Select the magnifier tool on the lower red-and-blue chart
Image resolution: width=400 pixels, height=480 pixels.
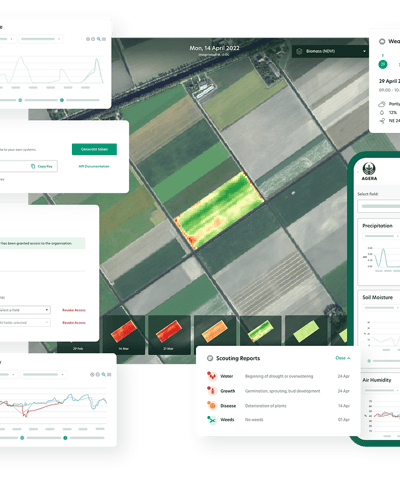(x=104, y=374)
